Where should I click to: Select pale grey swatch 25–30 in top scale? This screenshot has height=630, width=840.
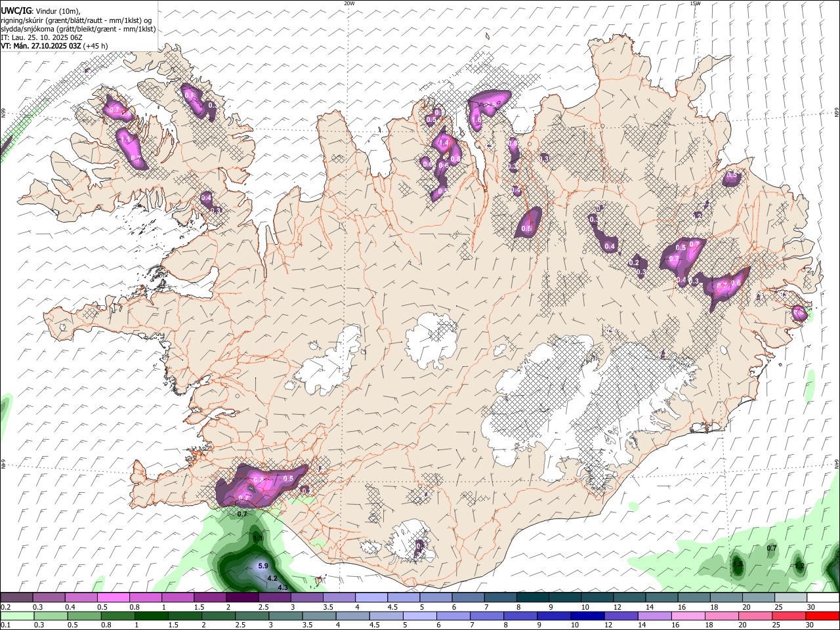tap(790, 598)
